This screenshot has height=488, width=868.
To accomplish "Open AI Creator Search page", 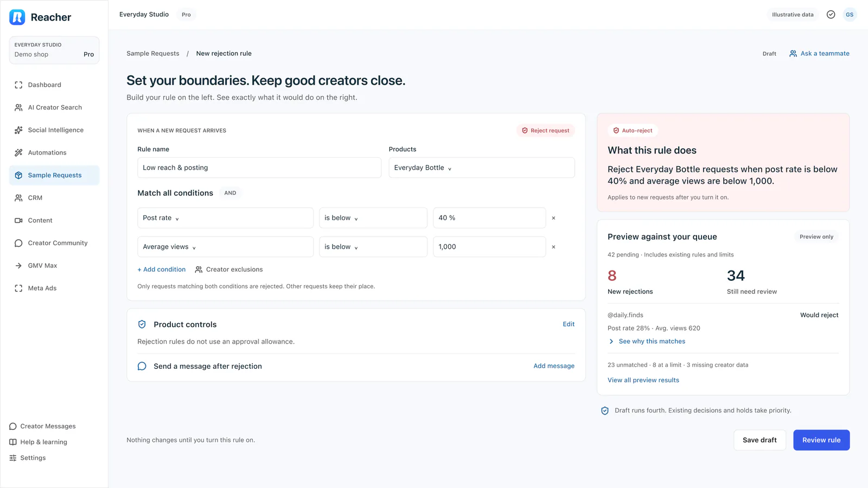I will pos(54,107).
